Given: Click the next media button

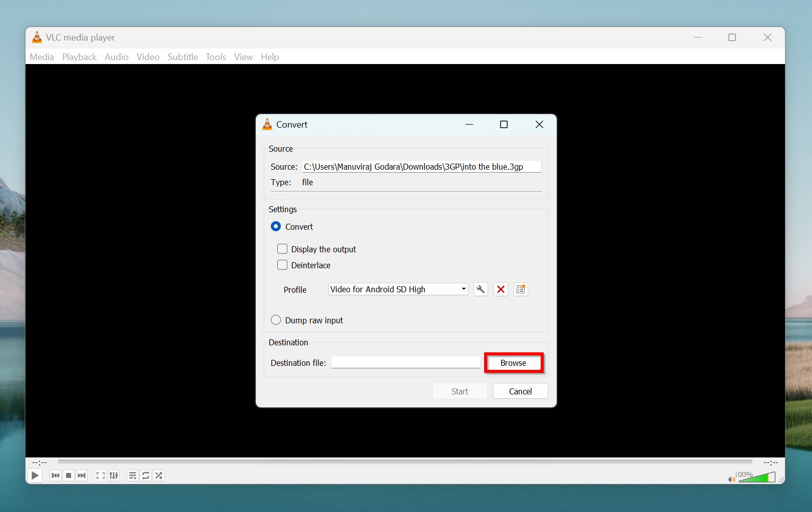Looking at the screenshot, I should pos(82,475).
